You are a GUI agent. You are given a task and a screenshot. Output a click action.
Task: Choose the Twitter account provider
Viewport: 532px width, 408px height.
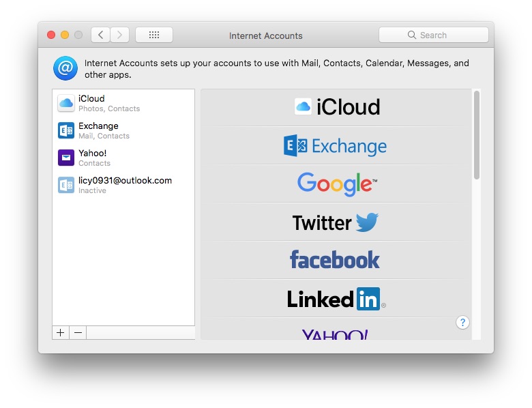click(335, 222)
